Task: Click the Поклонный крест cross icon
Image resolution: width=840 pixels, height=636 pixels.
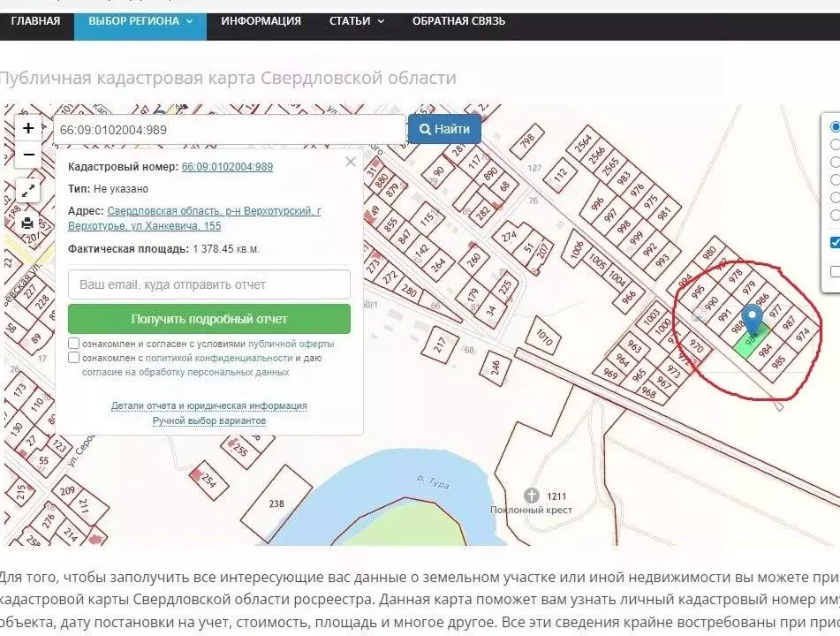Action: tap(531, 495)
